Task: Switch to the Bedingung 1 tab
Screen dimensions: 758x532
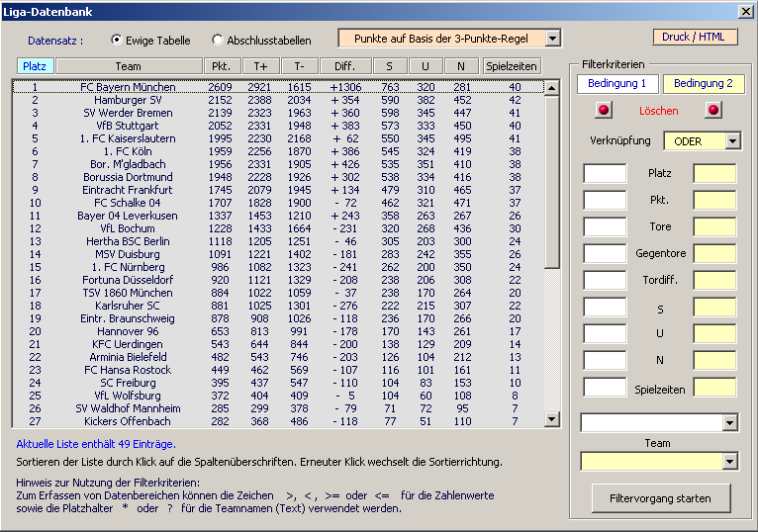Action: tap(617, 84)
